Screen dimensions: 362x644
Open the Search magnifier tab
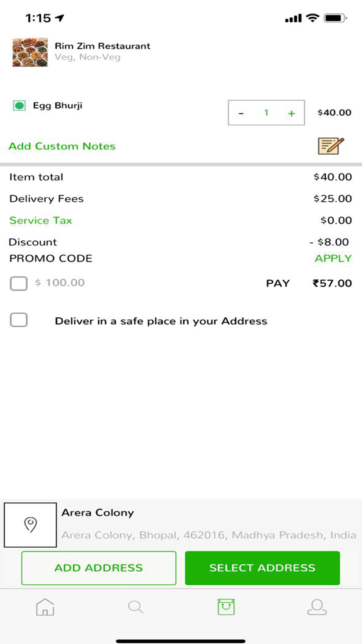pos(135,607)
